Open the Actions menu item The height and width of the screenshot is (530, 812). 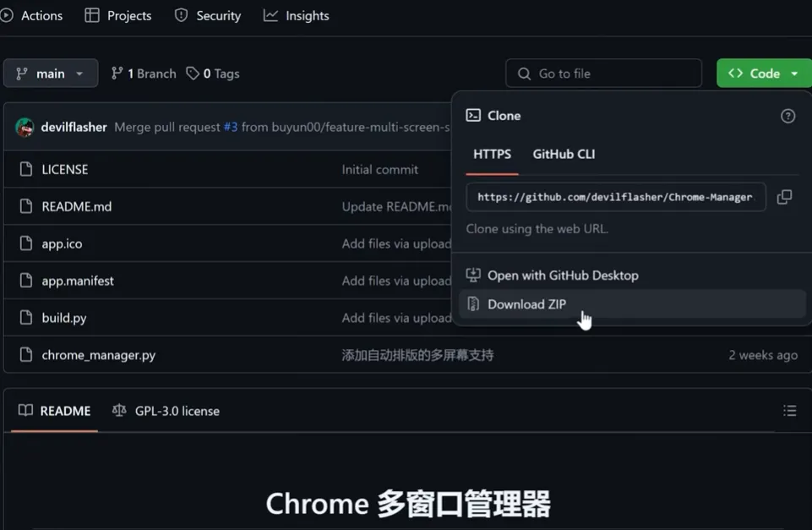pos(32,15)
